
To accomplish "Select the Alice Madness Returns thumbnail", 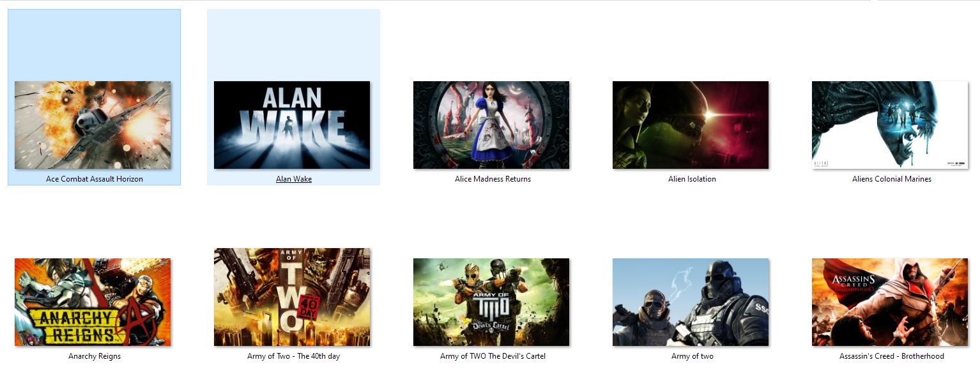I will [491, 125].
